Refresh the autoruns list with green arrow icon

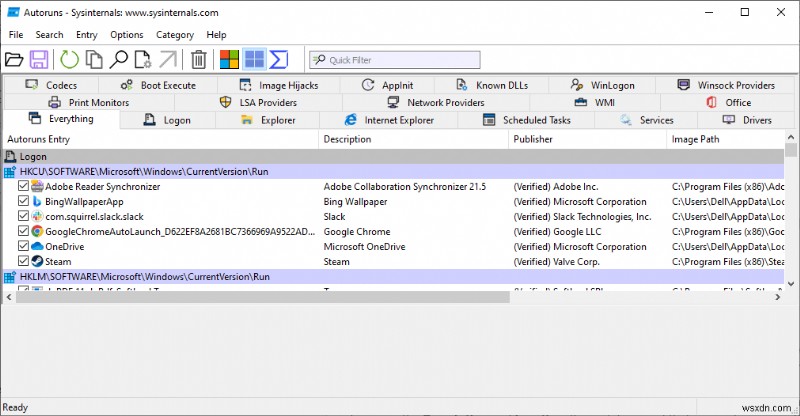[69, 60]
